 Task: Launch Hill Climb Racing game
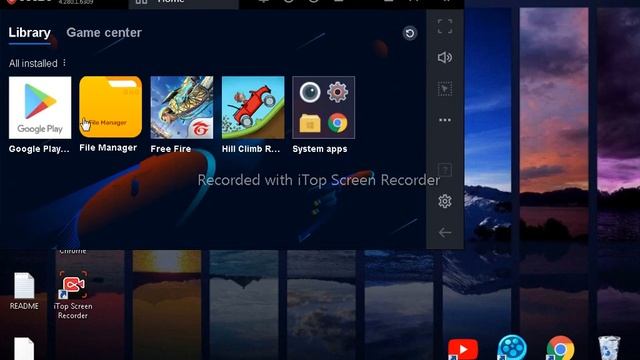(253, 107)
